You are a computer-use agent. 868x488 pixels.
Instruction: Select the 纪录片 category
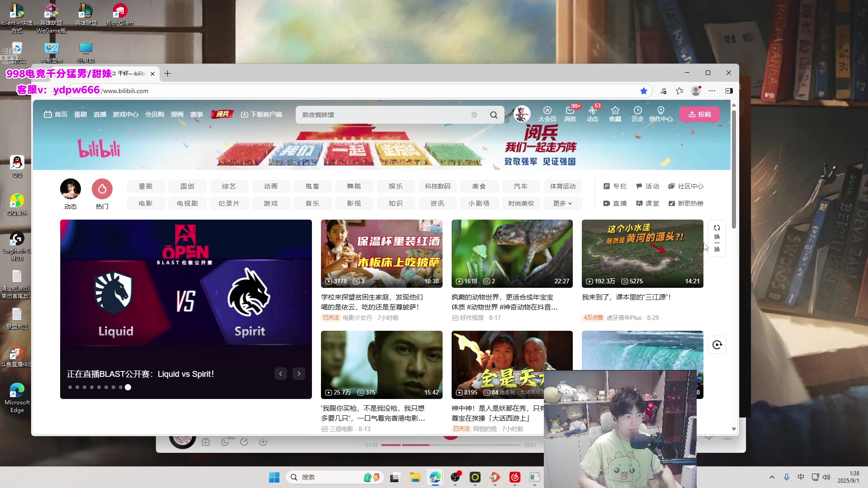click(x=229, y=203)
